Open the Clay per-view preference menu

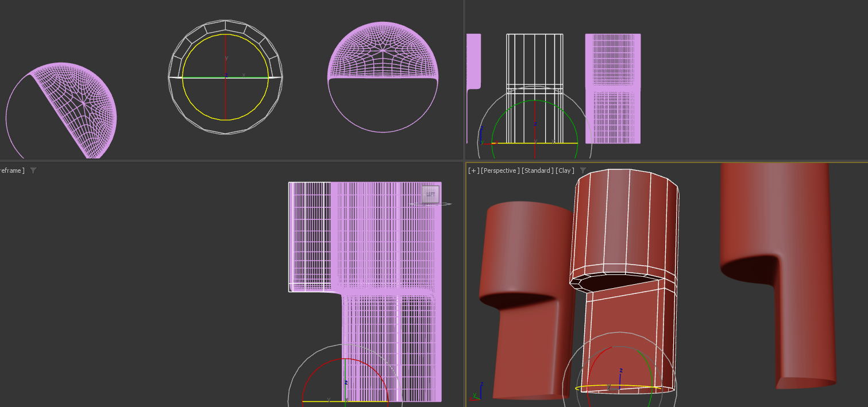pos(565,170)
